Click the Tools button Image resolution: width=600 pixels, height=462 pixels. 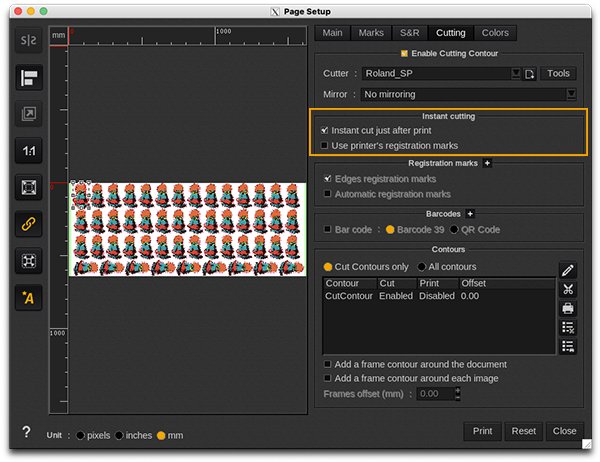tap(558, 73)
